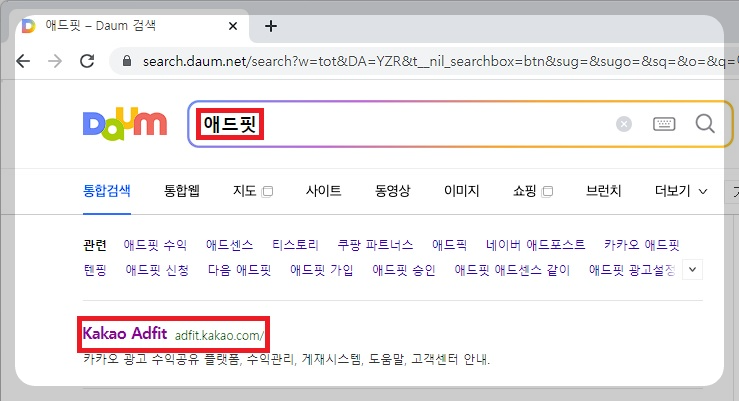Reload the page with the refresh icon
The width and height of the screenshot is (739, 401).
[x=87, y=61]
